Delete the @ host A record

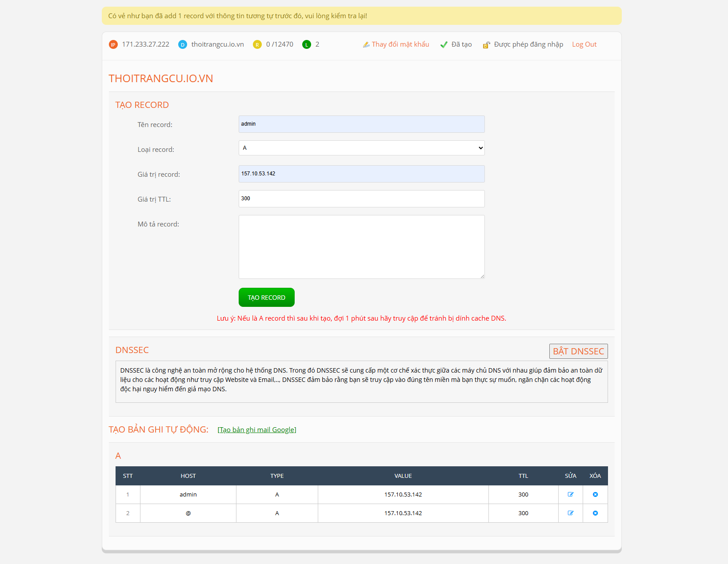point(595,513)
